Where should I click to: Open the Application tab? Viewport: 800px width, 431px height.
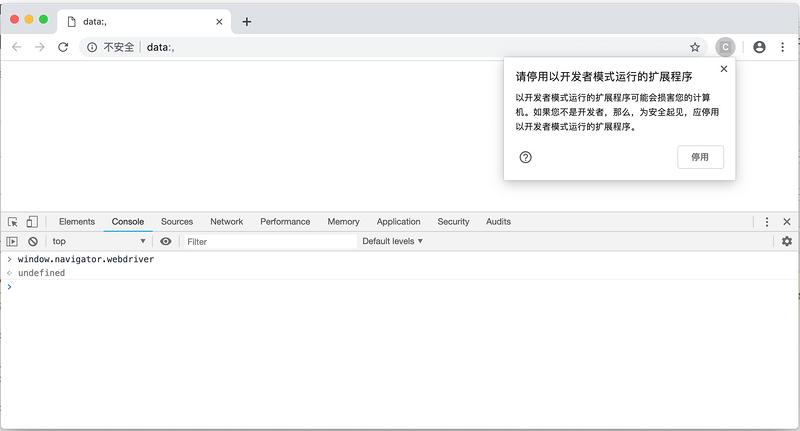coord(398,222)
